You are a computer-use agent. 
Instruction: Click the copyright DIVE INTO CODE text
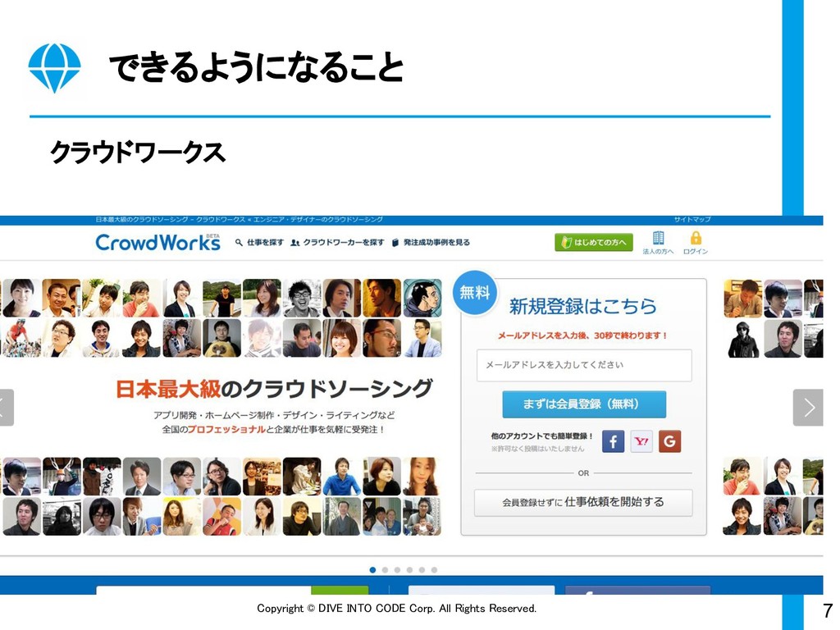[396, 609]
